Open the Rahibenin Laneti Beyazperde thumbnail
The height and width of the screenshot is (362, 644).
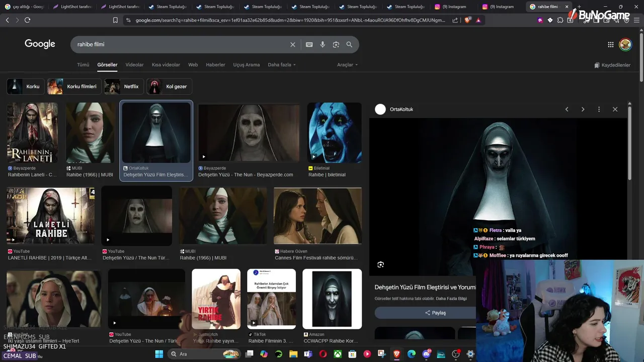pyautogui.click(x=32, y=133)
